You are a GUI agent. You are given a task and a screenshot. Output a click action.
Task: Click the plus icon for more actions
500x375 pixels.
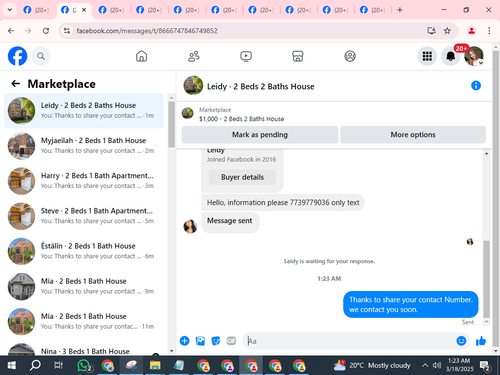(x=184, y=341)
